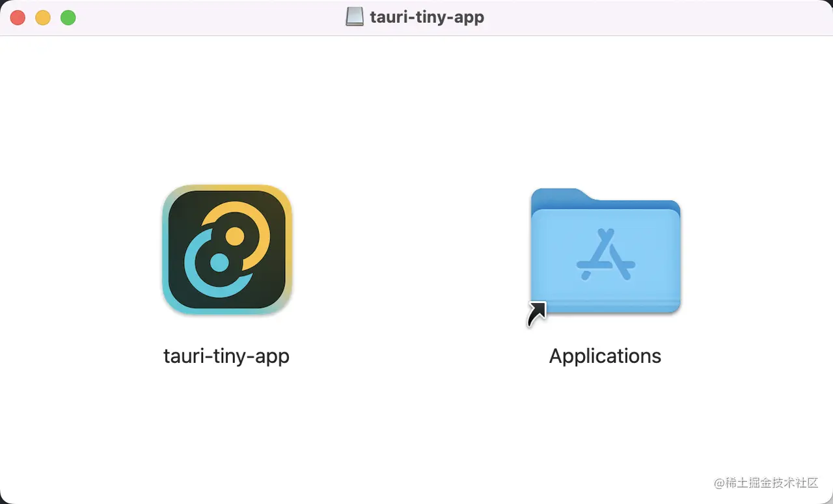Click the disk volume icon in title bar
Viewport: 833px width, 504px height.
(x=355, y=17)
